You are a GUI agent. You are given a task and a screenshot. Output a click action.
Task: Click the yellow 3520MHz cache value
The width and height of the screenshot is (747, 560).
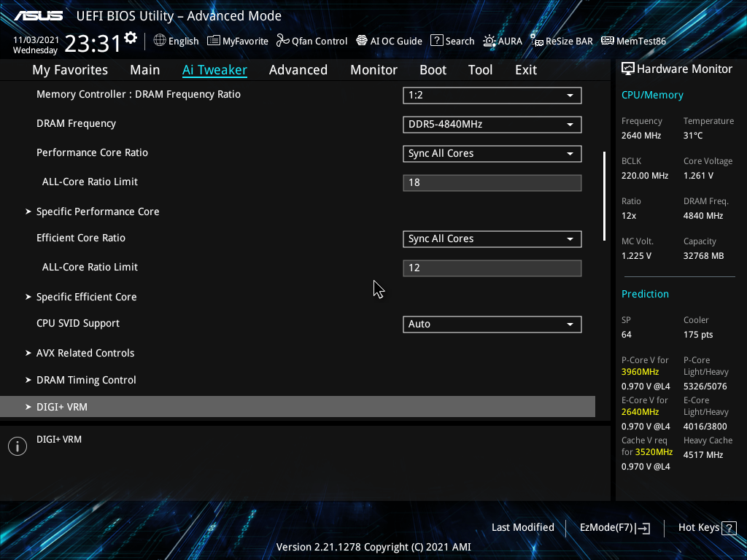tap(654, 452)
